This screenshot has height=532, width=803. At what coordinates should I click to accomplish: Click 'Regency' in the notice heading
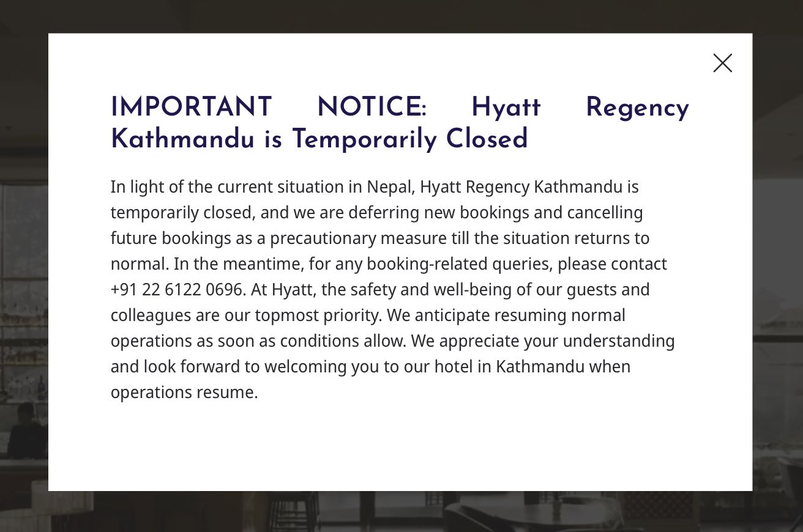pos(637,108)
